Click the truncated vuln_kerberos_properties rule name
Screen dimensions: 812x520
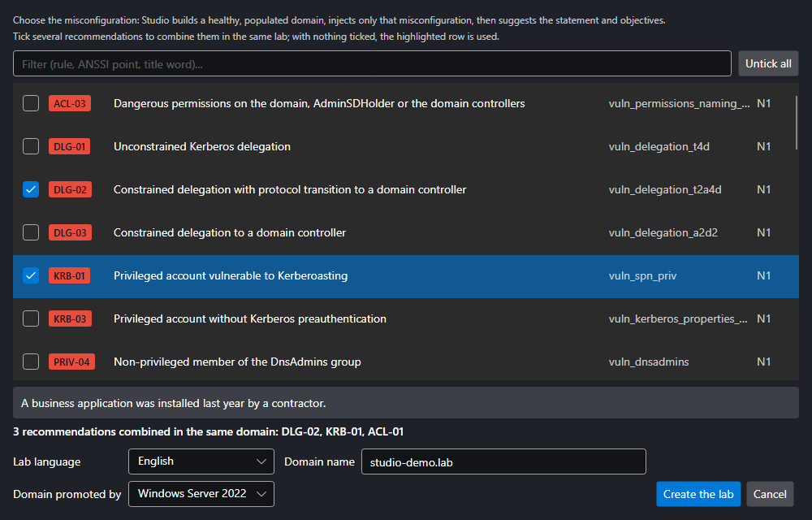tap(678, 318)
